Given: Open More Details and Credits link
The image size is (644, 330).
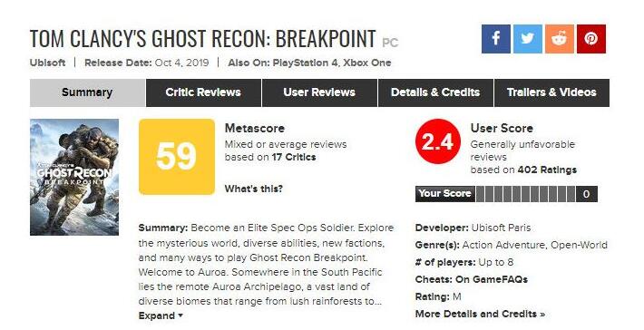Looking at the screenshot, I should pos(480,314).
